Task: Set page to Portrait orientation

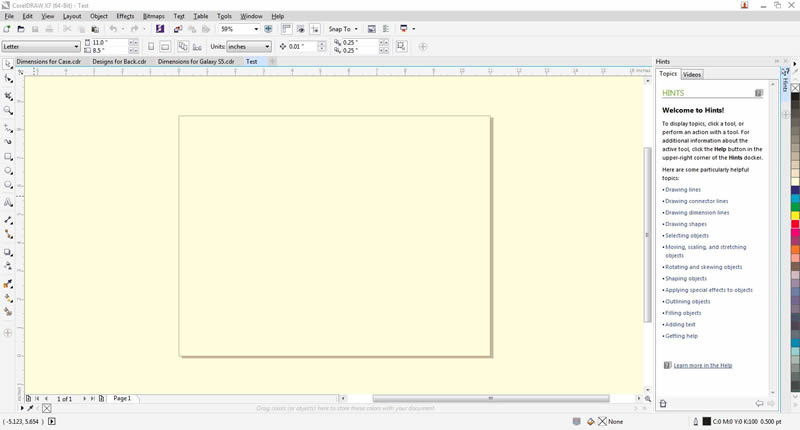Action: click(x=151, y=46)
